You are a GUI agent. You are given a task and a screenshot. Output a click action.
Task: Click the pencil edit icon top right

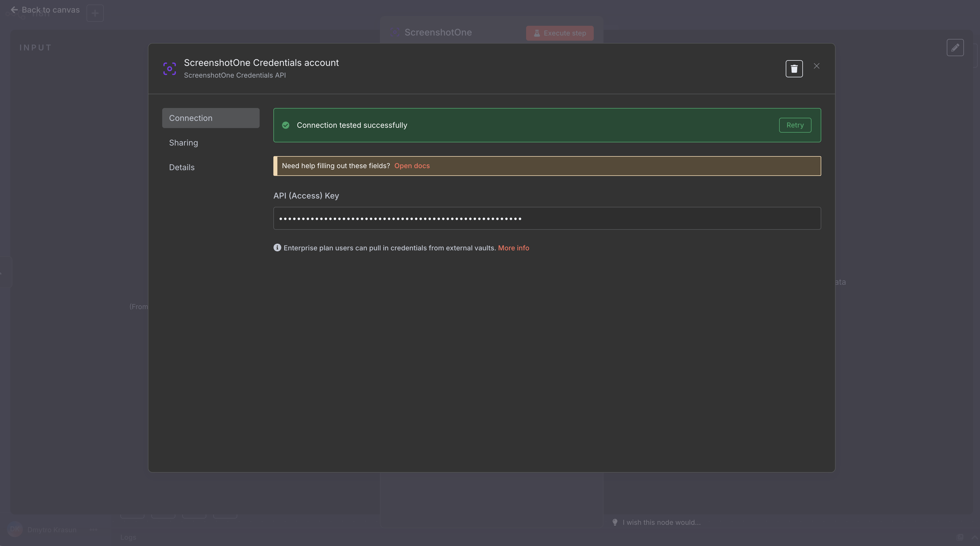pyautogui.click(x=955, y=48)
